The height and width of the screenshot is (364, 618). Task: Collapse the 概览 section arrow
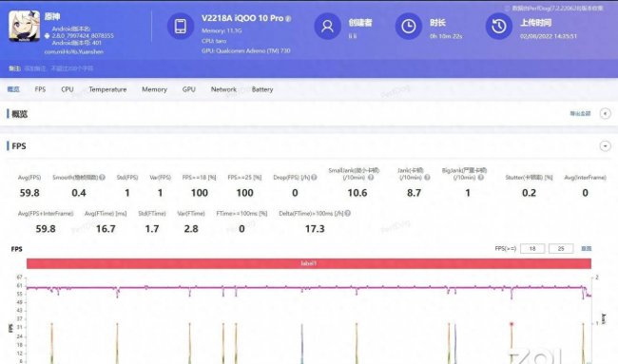[605, 113]
